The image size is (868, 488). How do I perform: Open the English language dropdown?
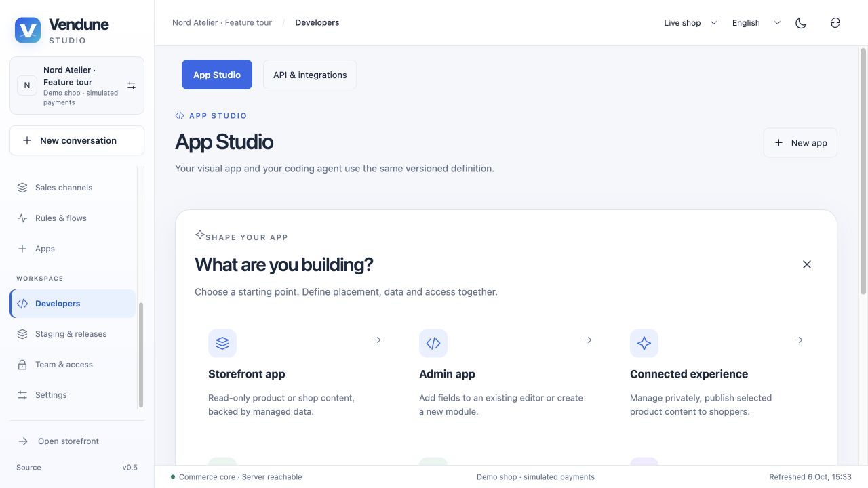pos(756,23)
